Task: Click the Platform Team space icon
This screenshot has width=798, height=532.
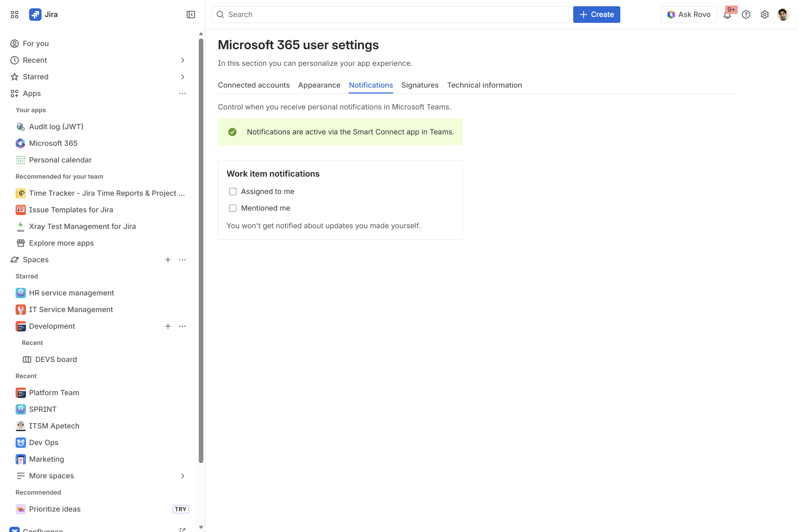Action: click(x=20, y=393)
